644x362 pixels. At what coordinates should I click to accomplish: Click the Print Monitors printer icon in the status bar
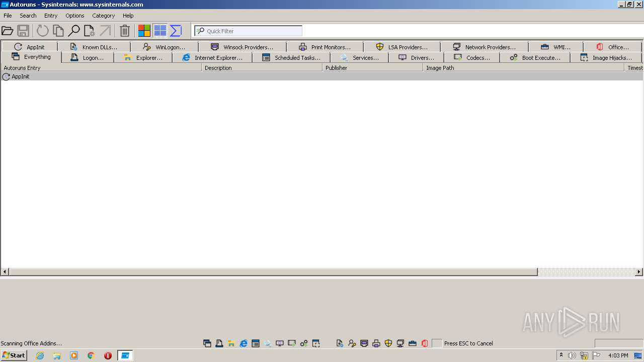tap(376, 343)
